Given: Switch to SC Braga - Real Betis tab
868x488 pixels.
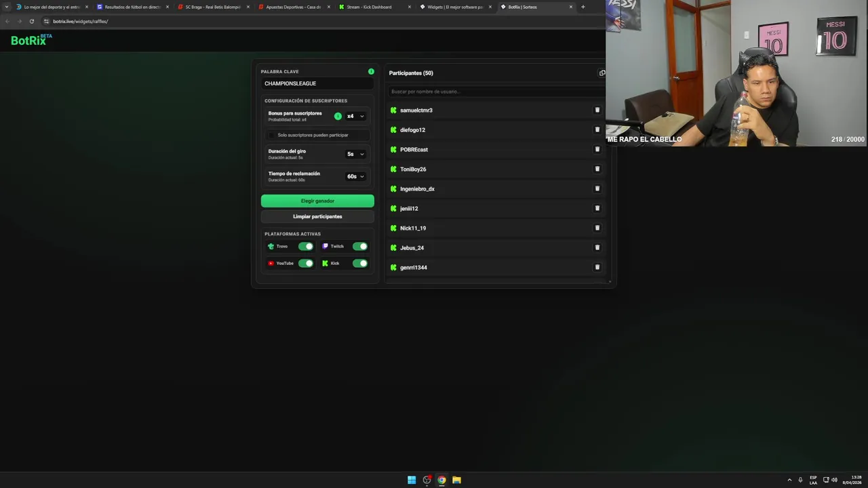Looking at the screenshot, I should [x=213, y=7].
